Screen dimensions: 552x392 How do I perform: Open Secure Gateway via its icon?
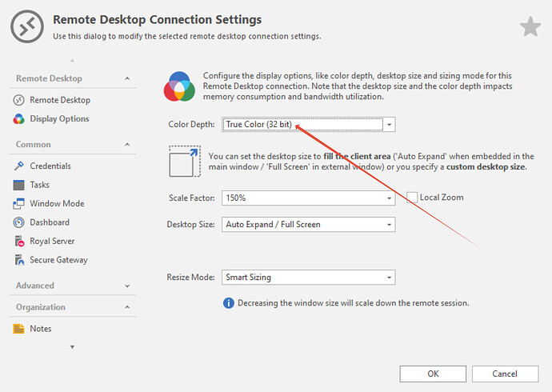point(19,260)
